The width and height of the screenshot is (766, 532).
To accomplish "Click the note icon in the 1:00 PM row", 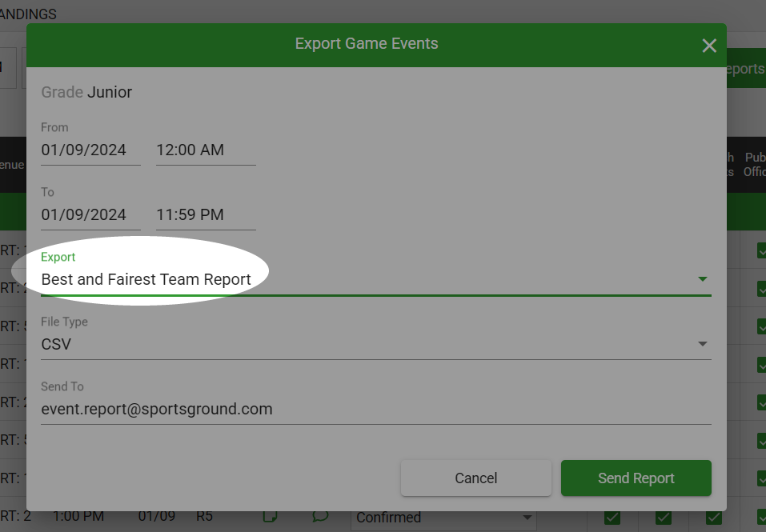I will coord(271,516).
